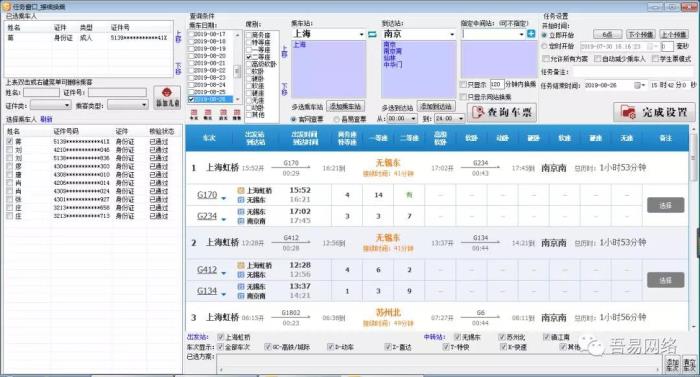Click the 查询车票 search tickets icon button
The image size is (700, 377).
(502, 112)
